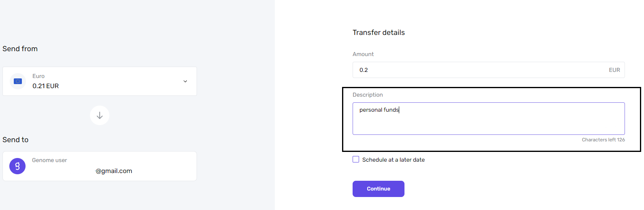This screenshot has height=210, width=644.
Task: Click the circular down arrow icon
Action: [x=100, y=115]
